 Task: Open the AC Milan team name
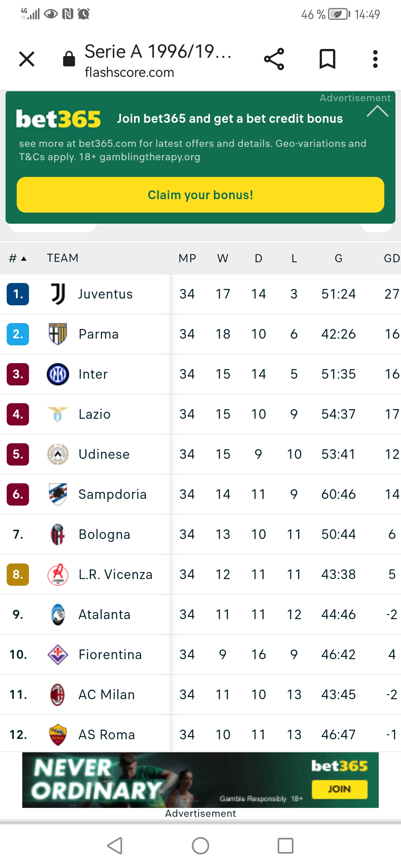pos(107,694)
